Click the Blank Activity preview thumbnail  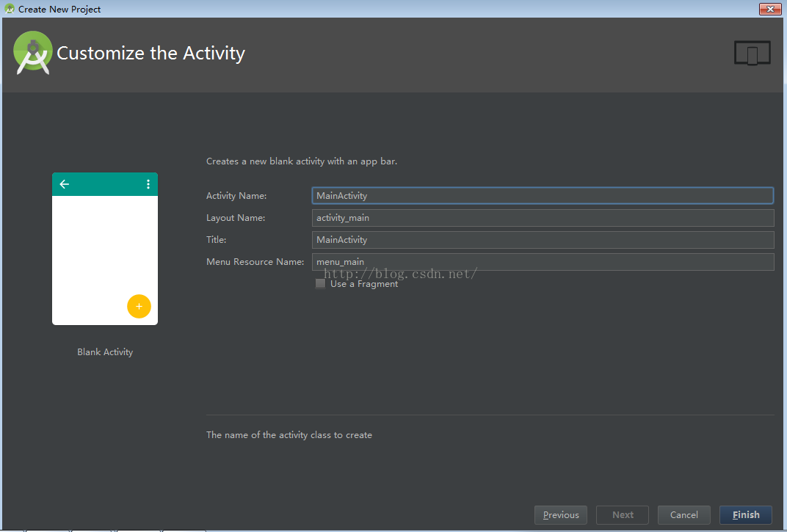point(105,249)
